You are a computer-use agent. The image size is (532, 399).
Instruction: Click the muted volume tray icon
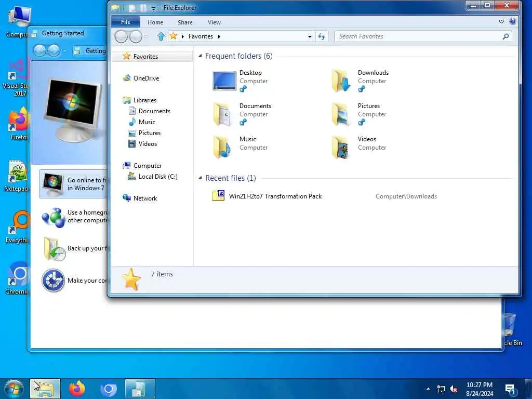(453, 389)
